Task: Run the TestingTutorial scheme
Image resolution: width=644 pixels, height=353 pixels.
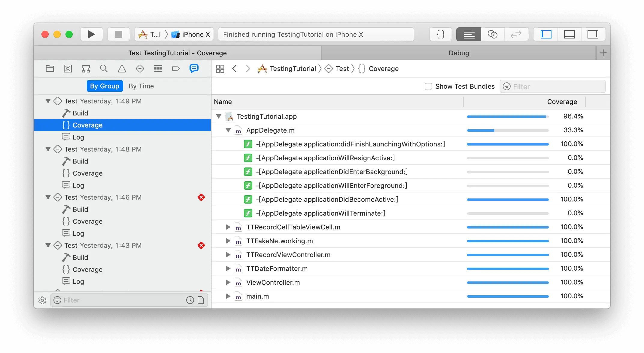Action: coord(91,34)
